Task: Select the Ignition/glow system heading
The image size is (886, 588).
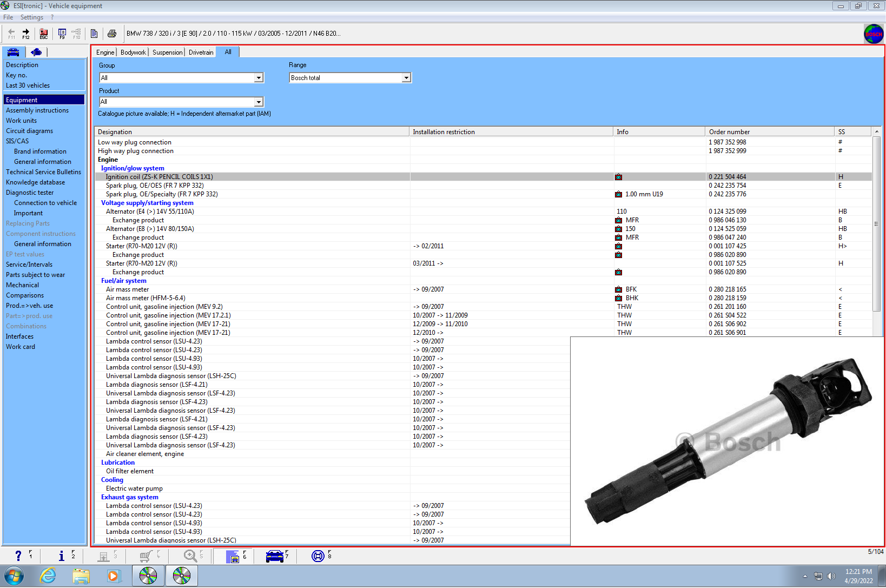Action: [133, 168]
